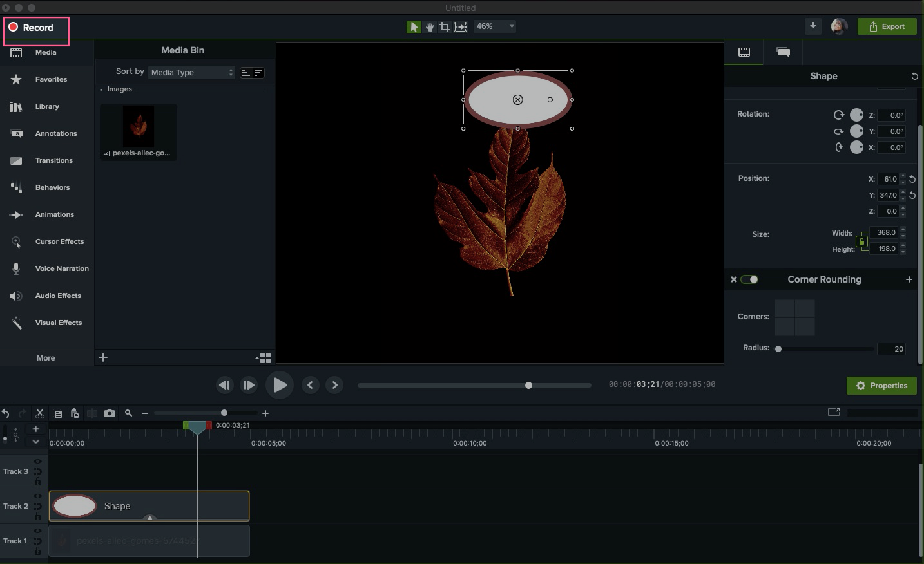Click the Voice Narration microphone icon

tap(16, 269)
